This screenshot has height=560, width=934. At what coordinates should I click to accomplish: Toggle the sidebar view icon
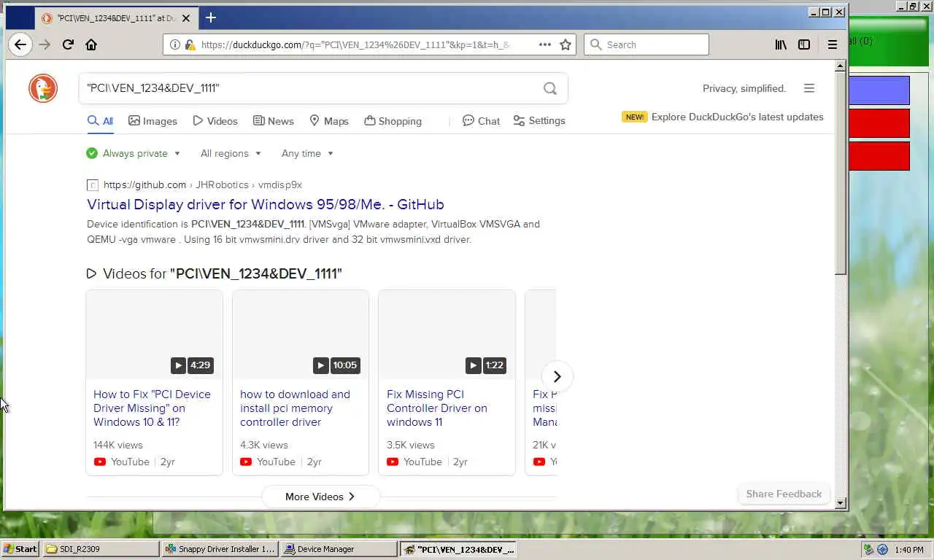point(804,44)
